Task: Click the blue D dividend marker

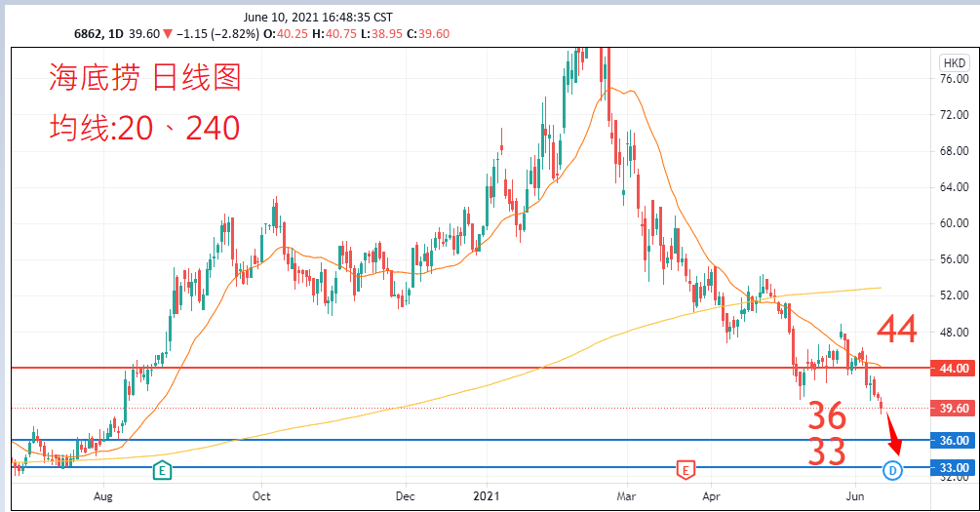Action: point(892,470)
